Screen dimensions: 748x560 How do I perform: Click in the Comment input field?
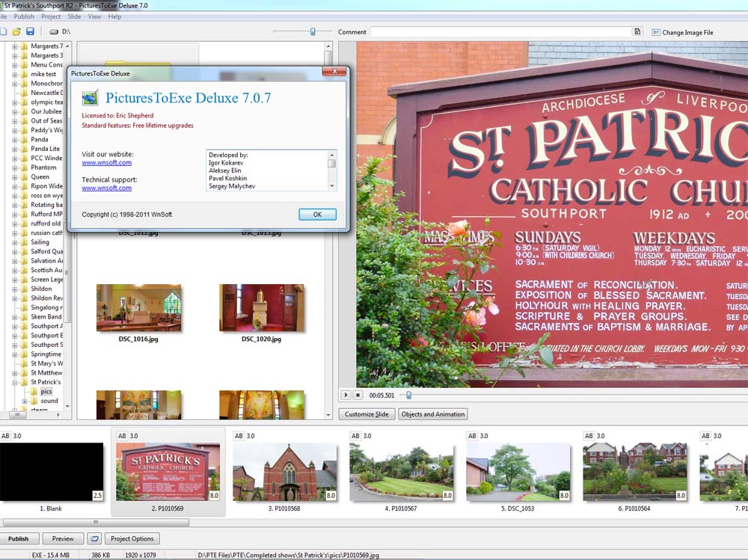pos(501,32)
